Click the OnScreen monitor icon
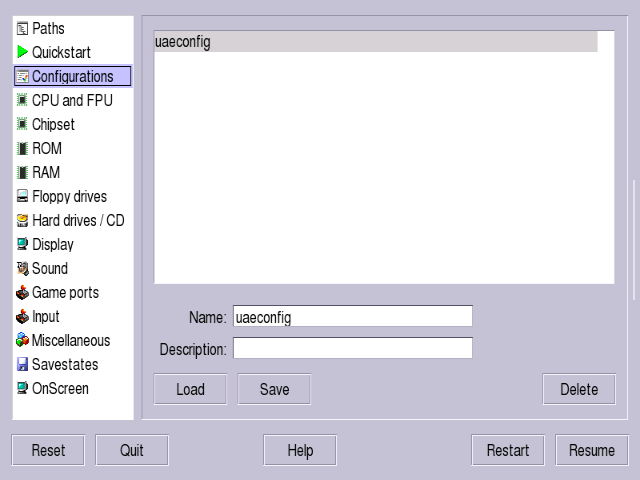 coord(22,388)
